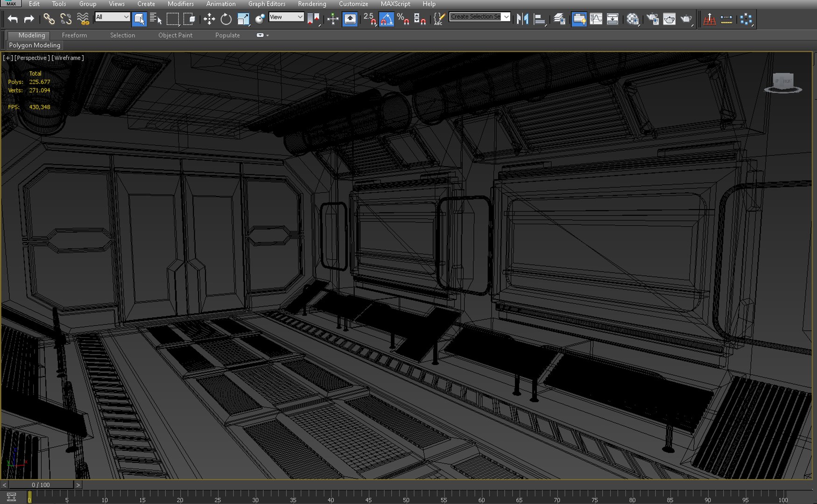Click the red grid toolbar icon
The height and width of the screenshot is (504, 817).
(710, 19)
